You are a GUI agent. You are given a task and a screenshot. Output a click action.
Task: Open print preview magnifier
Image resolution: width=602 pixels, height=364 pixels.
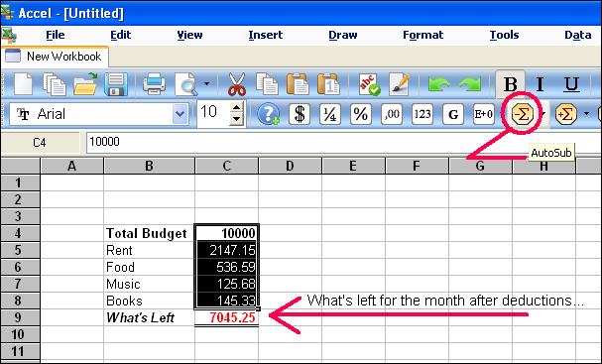tap(185, 83)
